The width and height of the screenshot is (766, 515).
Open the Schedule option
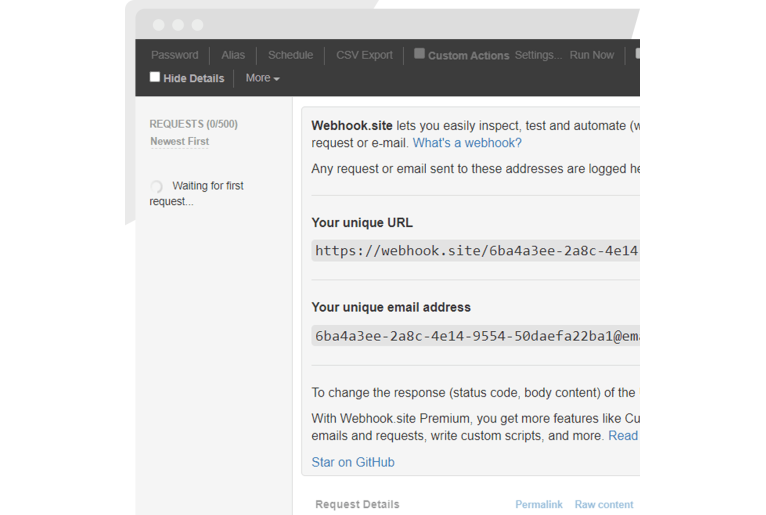tap(290, 55)
